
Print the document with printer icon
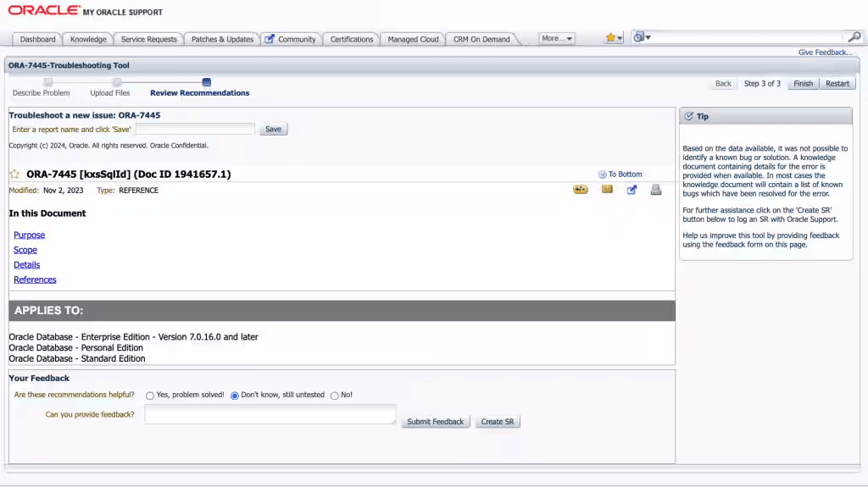(656, 190)
